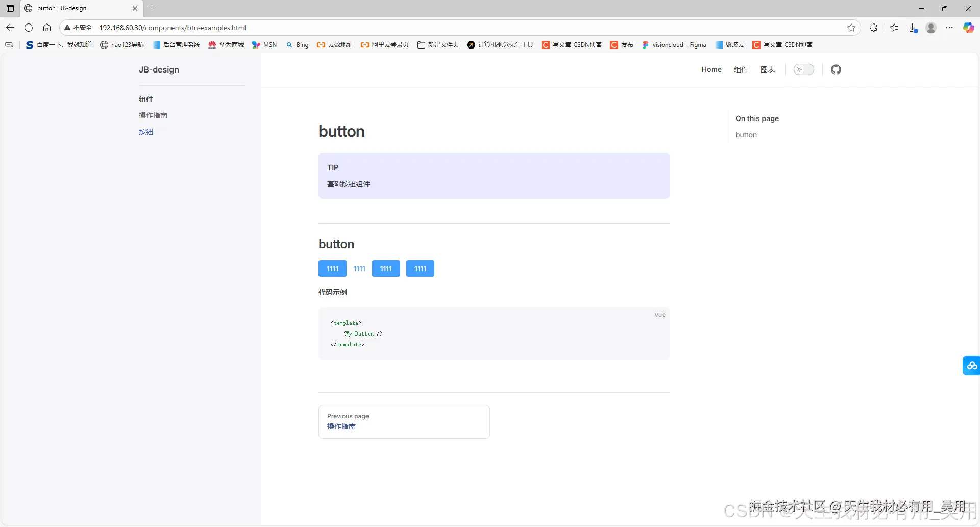Image resolution: width=980 pixels, height=527 pixels.
Task: Refresh the current page
Action: (29, 28)
